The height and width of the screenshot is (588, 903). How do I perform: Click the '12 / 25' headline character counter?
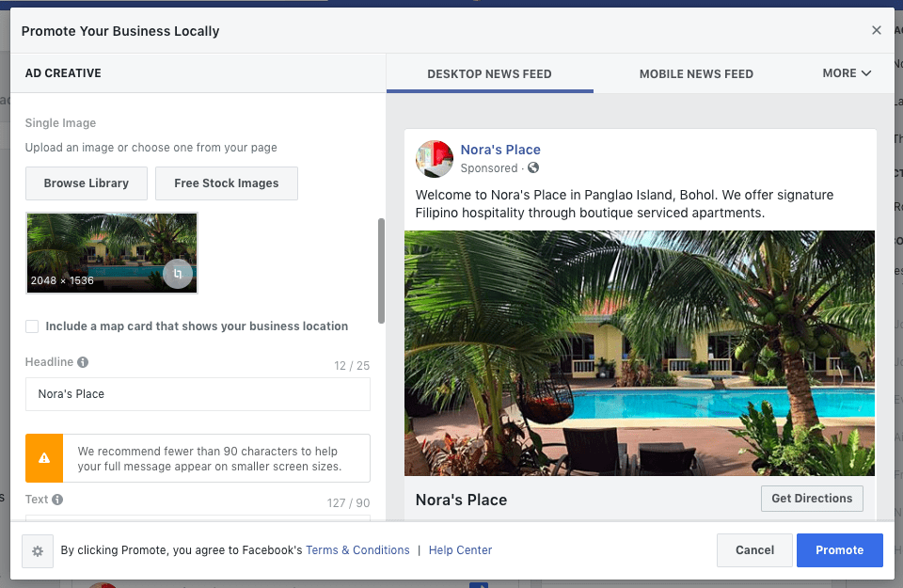tap(352, 366)
